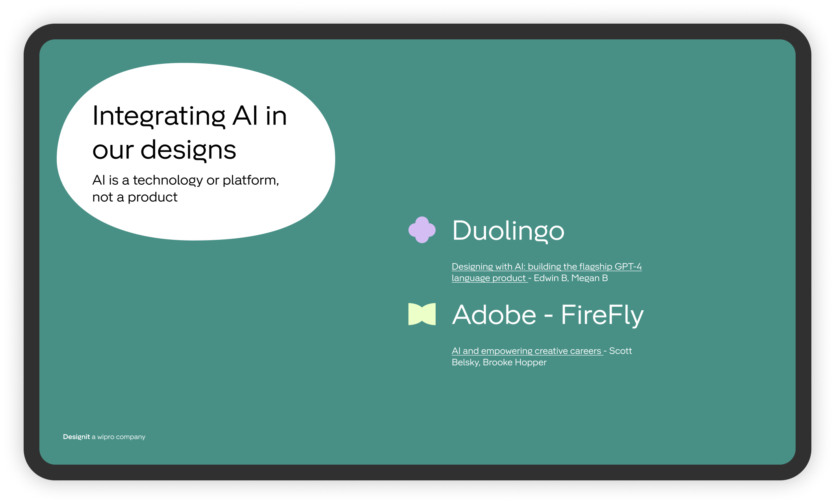Click the 'Integrating AI in' title line
Screen dimensions: 835x504
[x=189, y=116]
